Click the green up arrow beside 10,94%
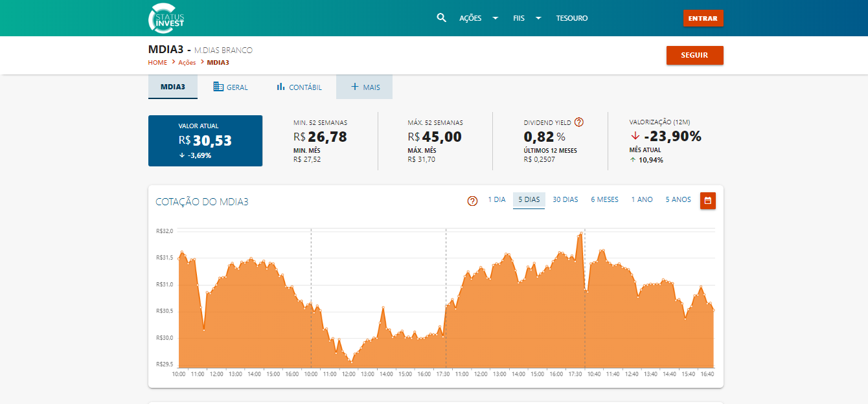Image resolution: width=868 pixels, height=404 pixels. (x=633, y=160)
